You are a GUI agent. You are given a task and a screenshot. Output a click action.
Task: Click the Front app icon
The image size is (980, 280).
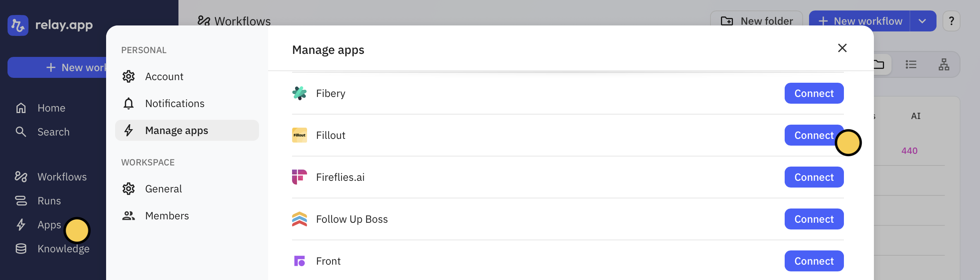click(300, 261)
